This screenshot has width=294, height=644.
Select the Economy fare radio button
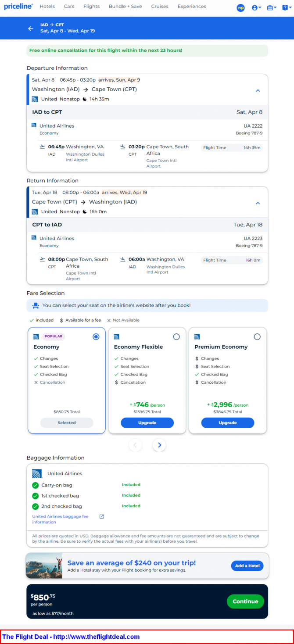tap(96, 337)
